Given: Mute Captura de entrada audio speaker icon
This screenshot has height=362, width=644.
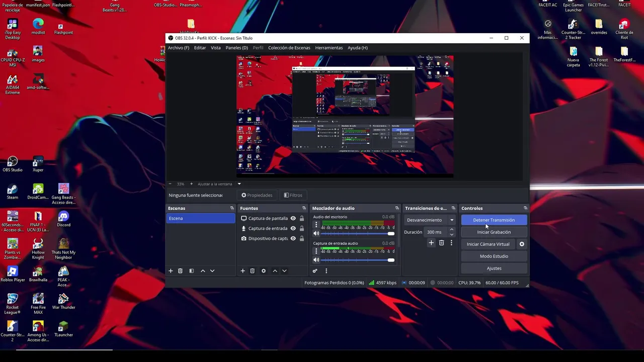Looking at the screenshot, I should (316, 260).
